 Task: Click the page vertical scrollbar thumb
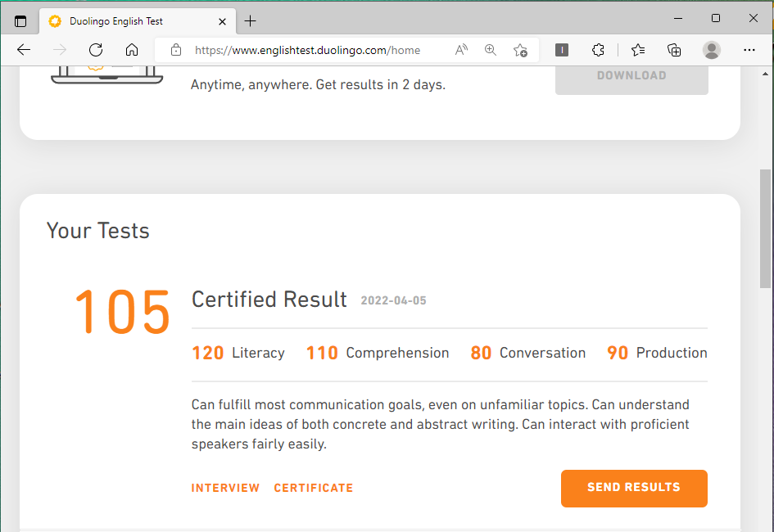[765, 228]
